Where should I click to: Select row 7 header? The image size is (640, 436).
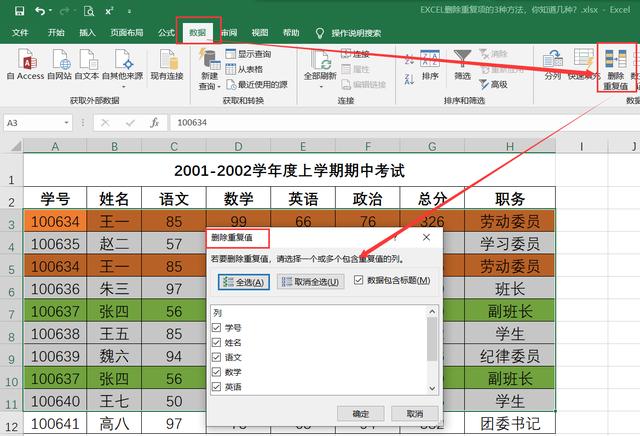click(x=11, y=312)
